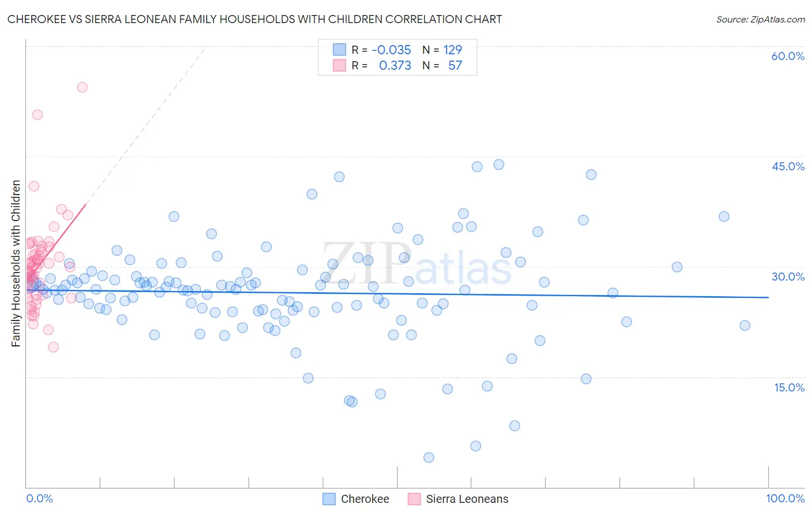Select the chart title text
This screenshot has width=812, height=515.
point(255,19)
